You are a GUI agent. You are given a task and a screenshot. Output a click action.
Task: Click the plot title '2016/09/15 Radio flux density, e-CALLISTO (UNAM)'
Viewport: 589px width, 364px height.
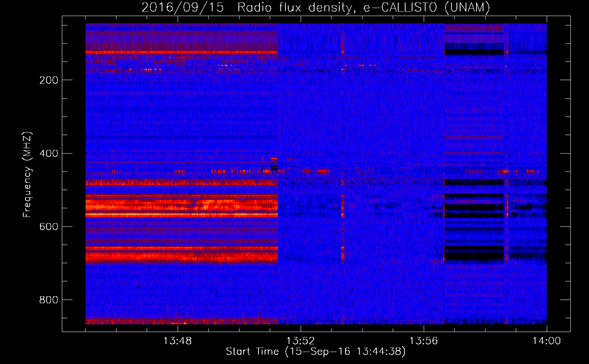click(x=316, y=7)
